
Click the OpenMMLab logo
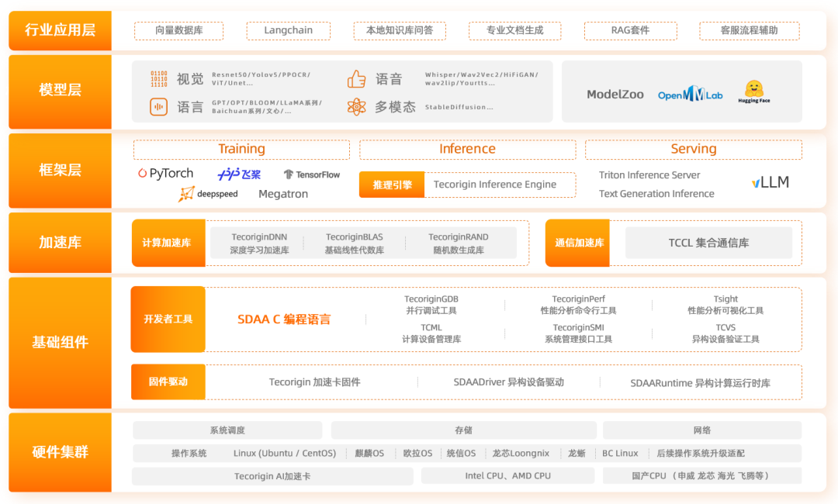click(x=690, y=95)
